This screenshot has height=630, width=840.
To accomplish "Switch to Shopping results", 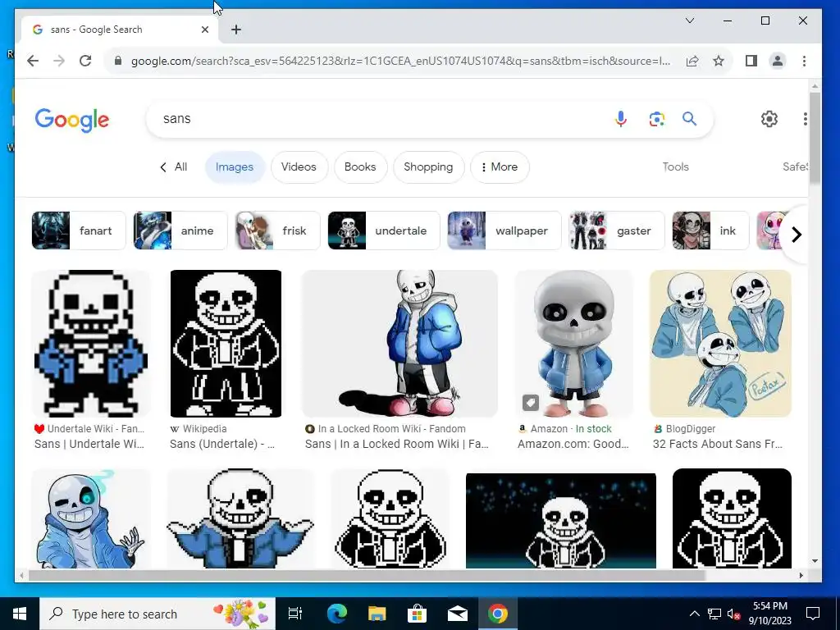I will pos(428,167).
